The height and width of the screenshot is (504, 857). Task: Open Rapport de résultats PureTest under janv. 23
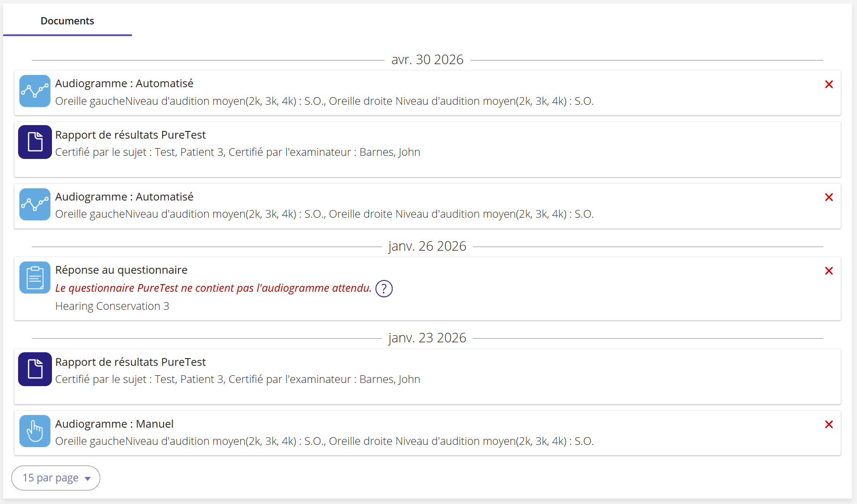click(x=130, y=362)
